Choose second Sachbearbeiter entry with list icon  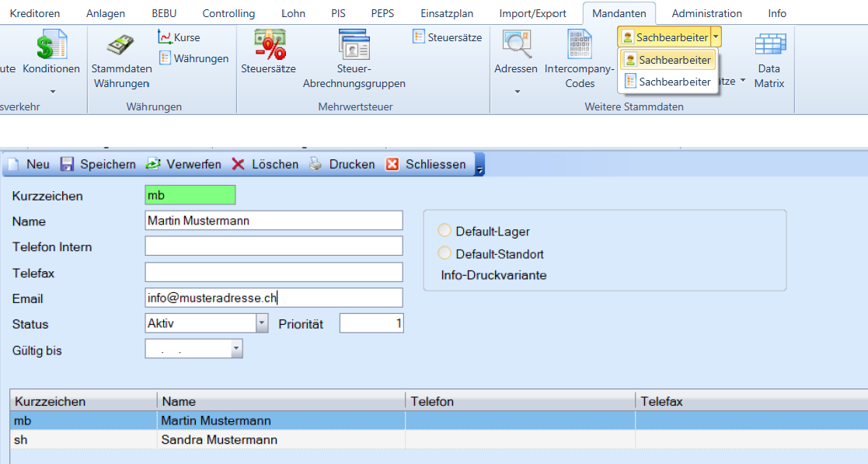point(668,82)
